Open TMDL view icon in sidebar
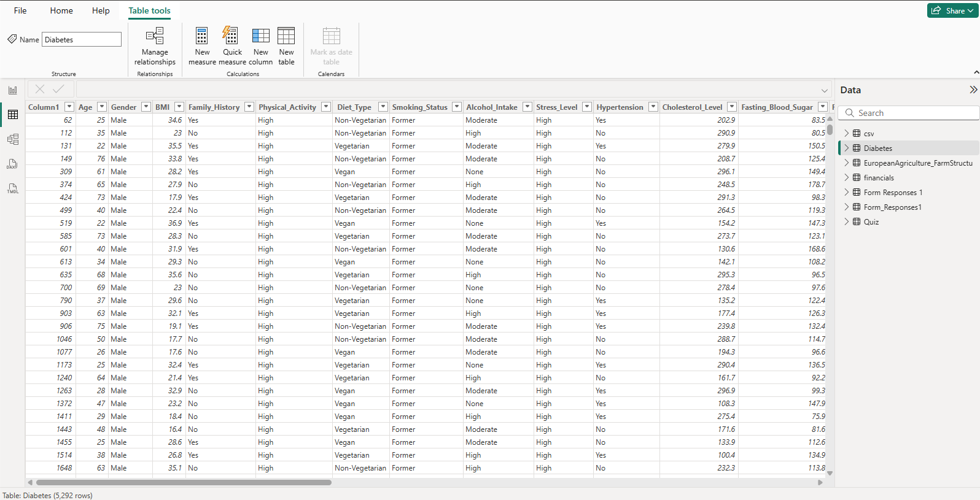980x500 pixels. coord(13,188)
